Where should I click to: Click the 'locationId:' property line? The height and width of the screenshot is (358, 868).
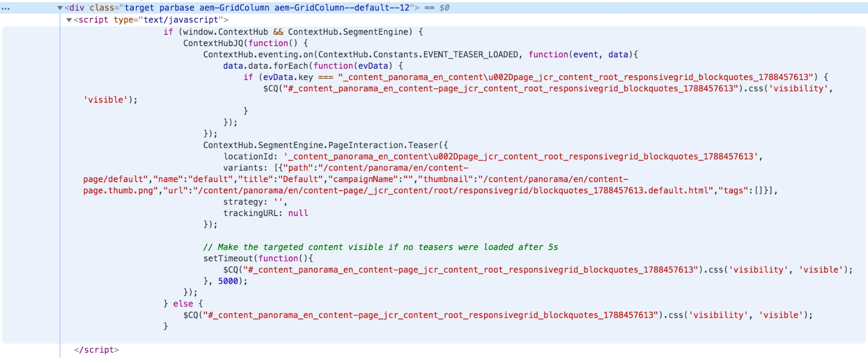(493, 156)
